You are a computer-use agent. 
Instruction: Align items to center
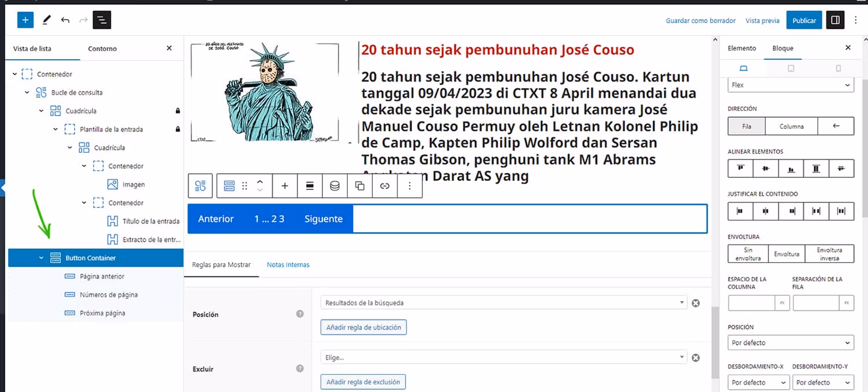pyautogui.click(x=766, y=168)
